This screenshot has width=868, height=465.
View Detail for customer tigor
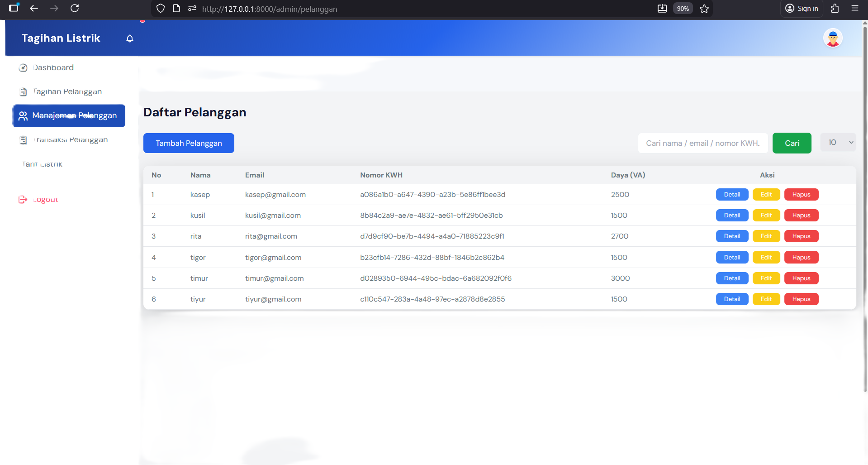tap(732, 258)
